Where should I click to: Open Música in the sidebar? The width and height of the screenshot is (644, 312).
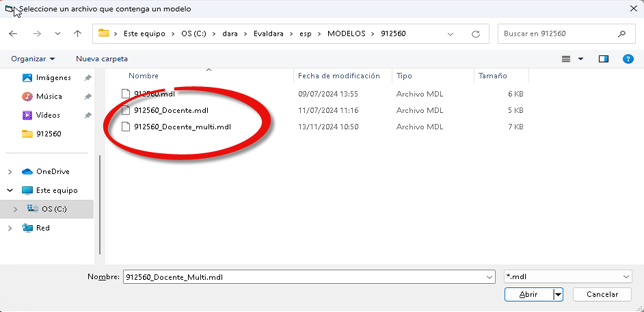pyautogui.click(x=49, y=96)
